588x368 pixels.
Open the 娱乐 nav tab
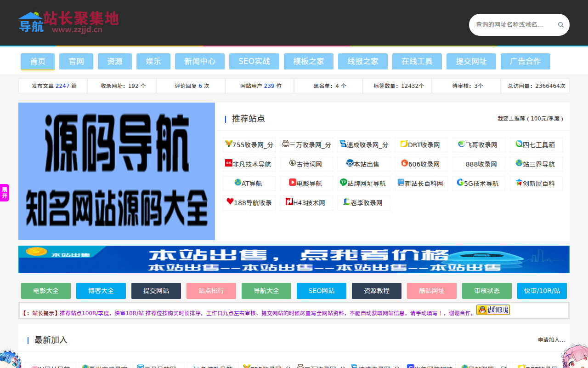point(153,62)
